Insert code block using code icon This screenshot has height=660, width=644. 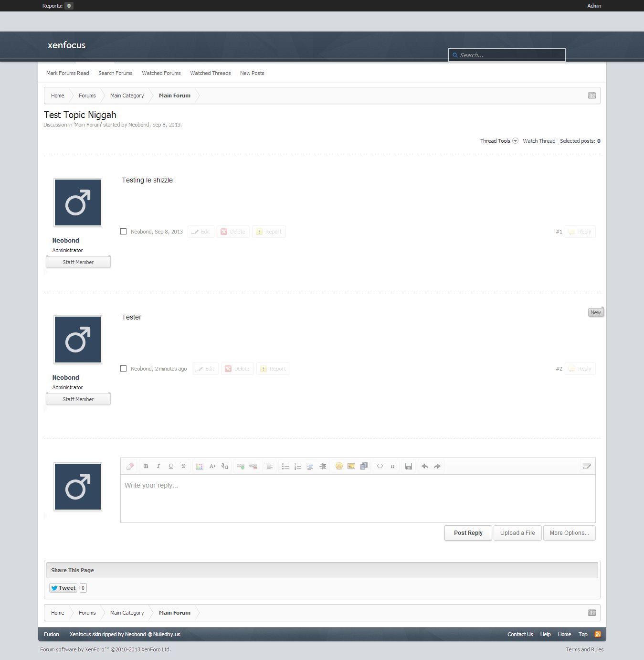coord(380,466)
